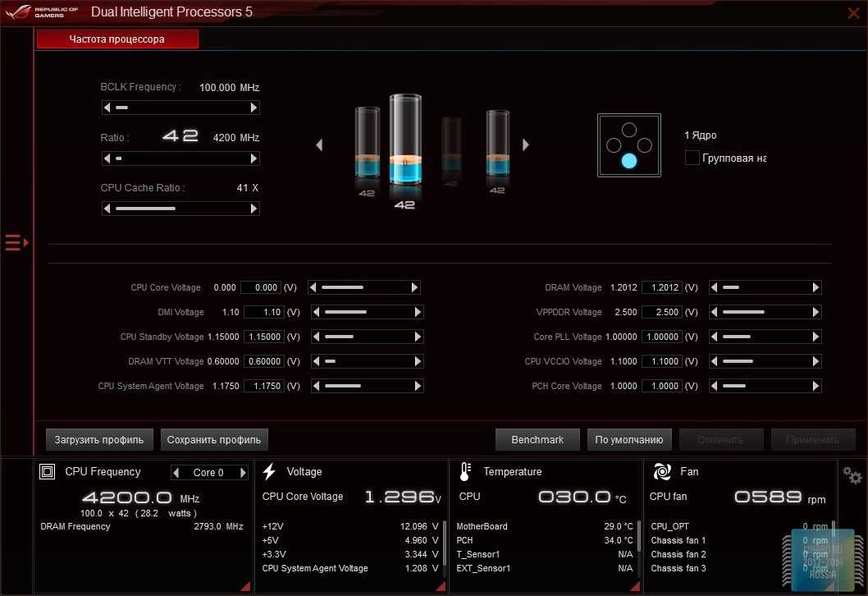The image size is (868, 596).
Task: Click the Voltage lightning bolt icon
Action: pos(269,472)
